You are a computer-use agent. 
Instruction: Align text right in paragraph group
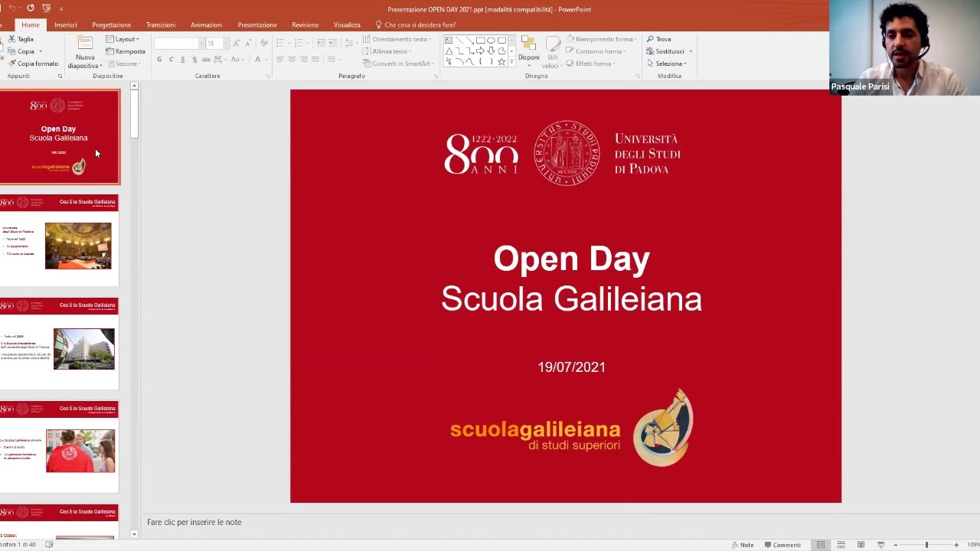(303, 60)
